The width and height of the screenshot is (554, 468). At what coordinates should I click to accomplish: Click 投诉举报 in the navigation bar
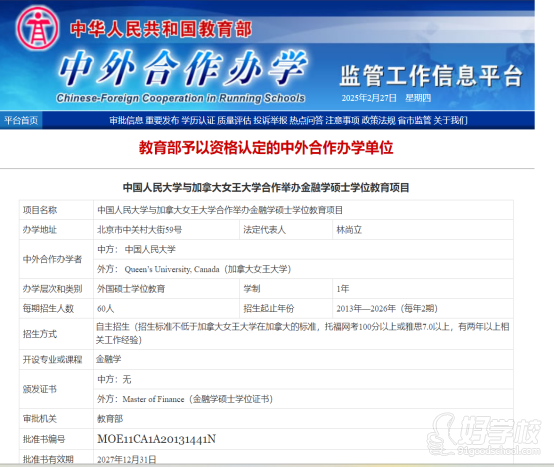pos(270,120)
